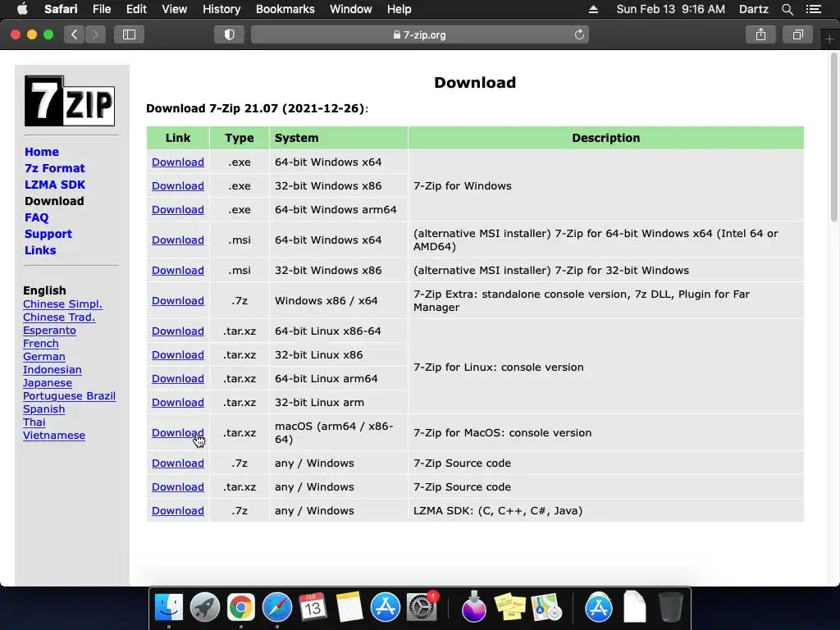Open the privacy report shield icon
840x630 pixels.
(x=230, y=34)
